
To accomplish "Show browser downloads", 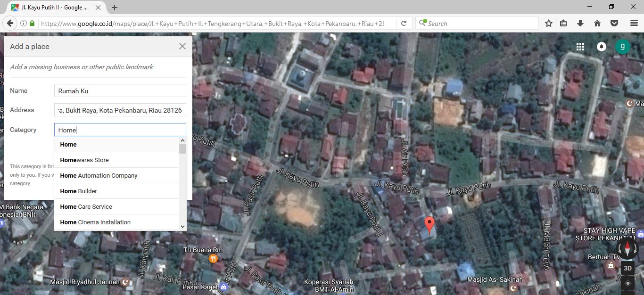I will (x=580, y=23).
